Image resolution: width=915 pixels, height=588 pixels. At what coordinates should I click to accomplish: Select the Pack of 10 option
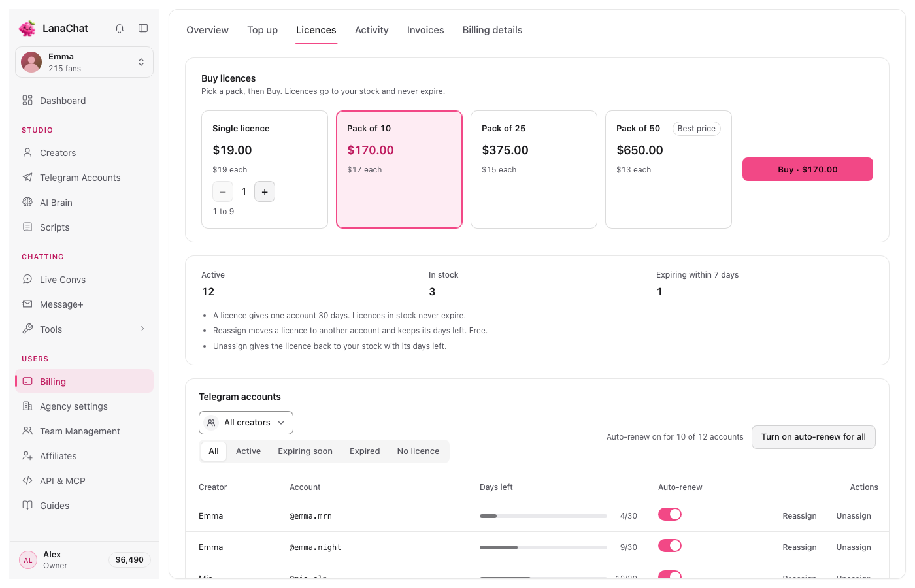[x=399, y=169]
